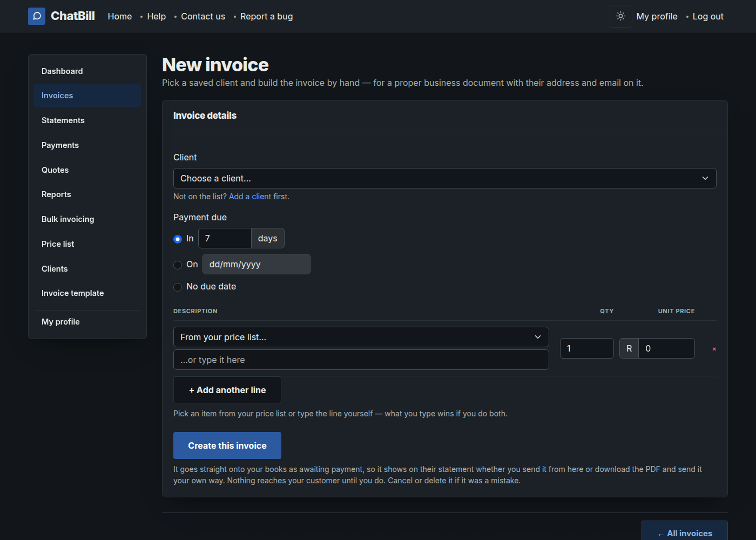Open Dashboard in the sidebar
Image resolution: width=756 pixels, height=540 pixels.
click(x=87, y=71)
